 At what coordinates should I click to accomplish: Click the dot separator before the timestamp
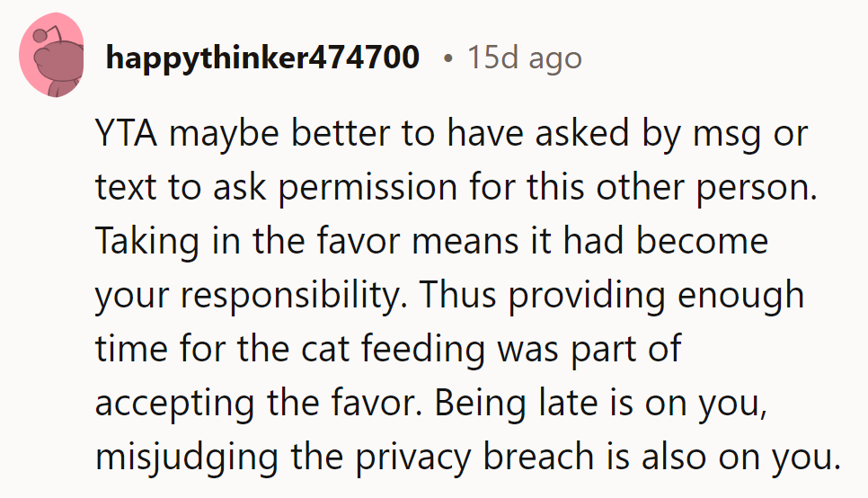447,58
